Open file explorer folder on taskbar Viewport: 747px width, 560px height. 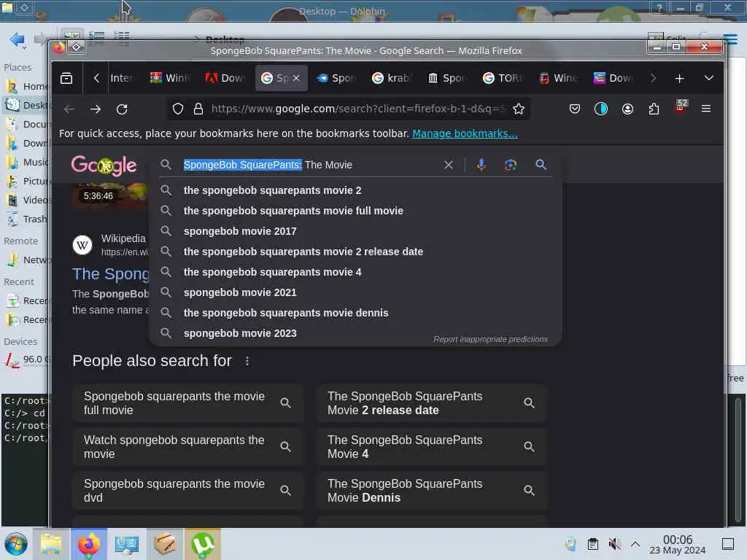51,544
